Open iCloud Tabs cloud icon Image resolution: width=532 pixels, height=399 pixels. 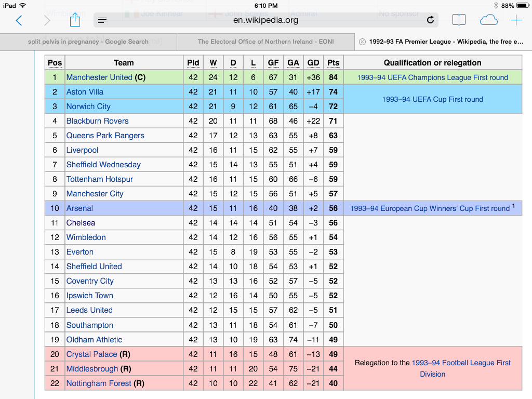(x=488, y=20)
